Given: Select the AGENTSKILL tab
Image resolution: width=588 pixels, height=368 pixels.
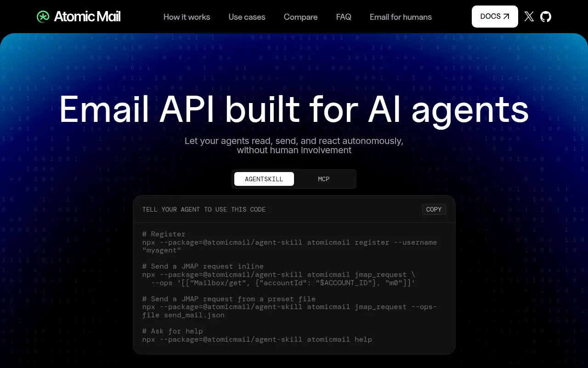Looking at the screenshot, I should pos(264,179).
